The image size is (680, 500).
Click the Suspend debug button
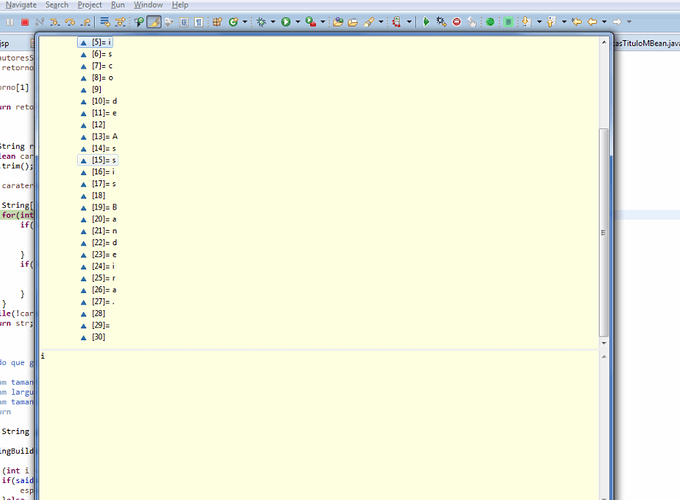(x=10, y=22)
